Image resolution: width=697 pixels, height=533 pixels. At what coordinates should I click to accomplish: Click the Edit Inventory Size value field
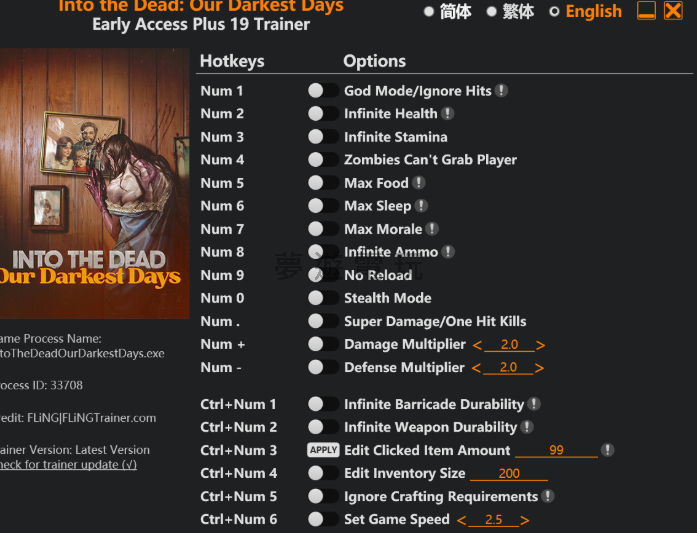coord(509,474)
